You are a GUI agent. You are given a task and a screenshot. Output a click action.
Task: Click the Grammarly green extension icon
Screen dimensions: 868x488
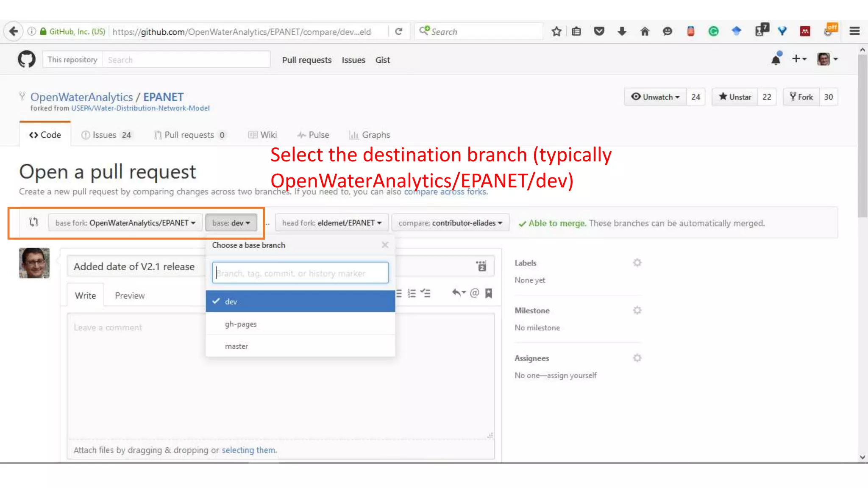click(713, 31)
